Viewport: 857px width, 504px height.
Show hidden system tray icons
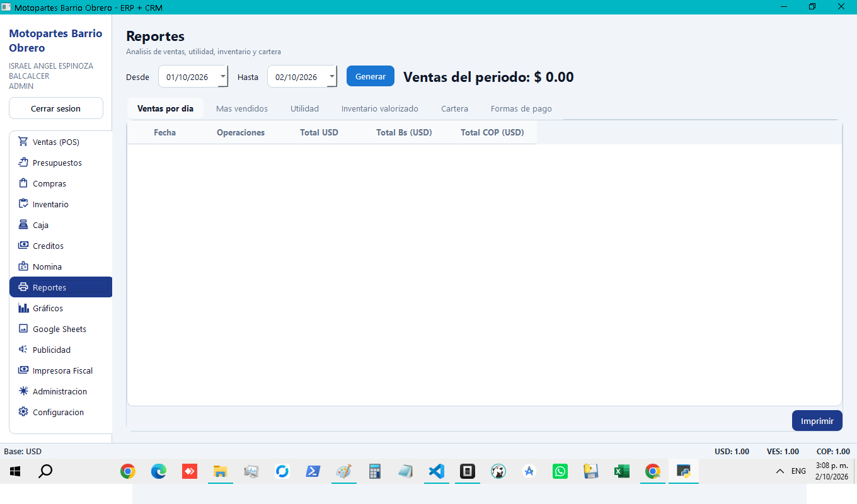[x=780, y=471]
